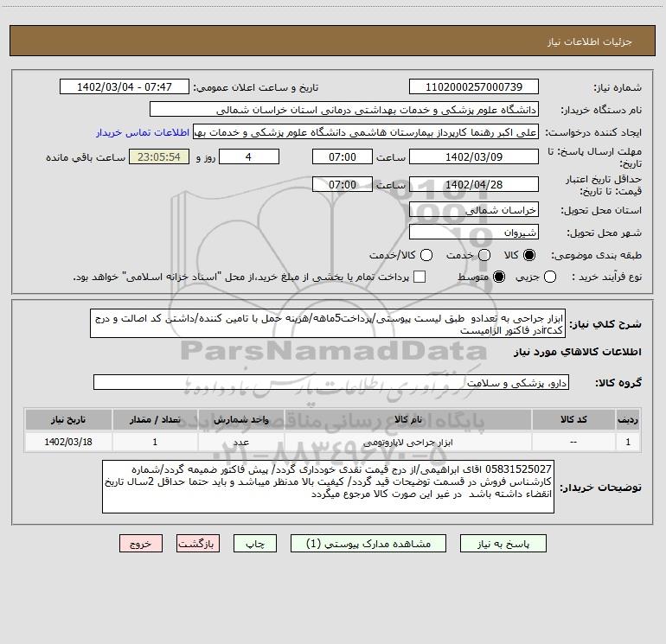Click the خروج exit button

(141, 544)
